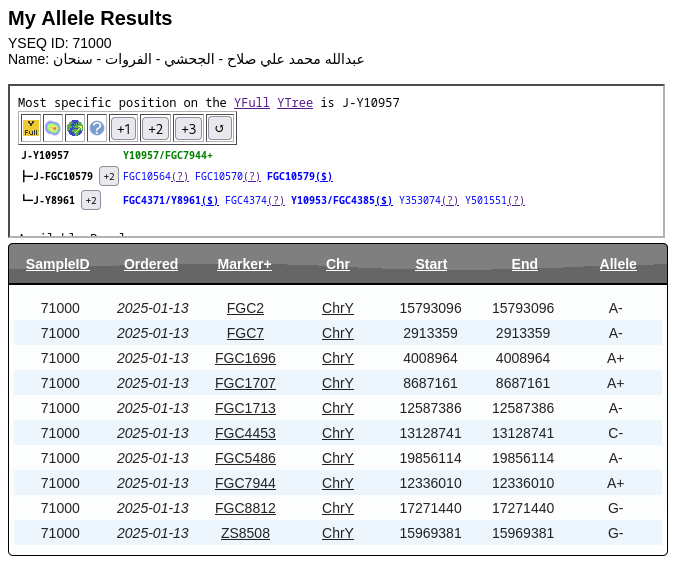Screen dimensions: 673x564
Task: Open Y501551 marker link
Action: 495,200
